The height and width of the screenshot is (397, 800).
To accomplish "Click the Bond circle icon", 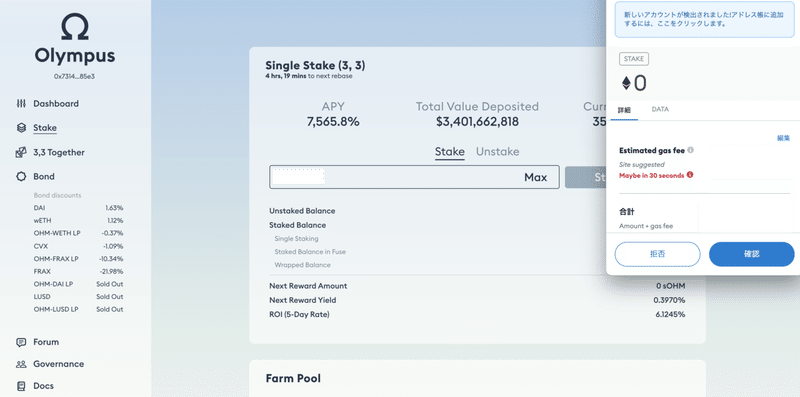I will pyautogui.click(x=21, y=177).
